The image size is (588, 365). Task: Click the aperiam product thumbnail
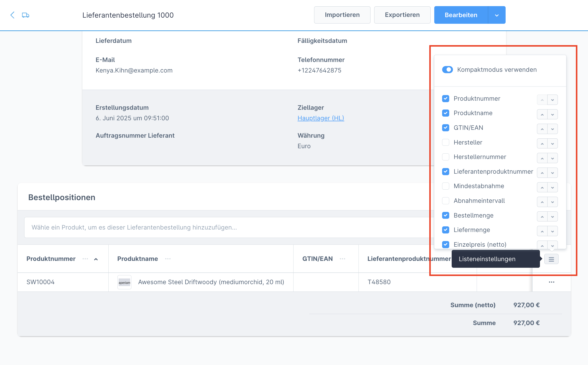click(x=124, y=282)
